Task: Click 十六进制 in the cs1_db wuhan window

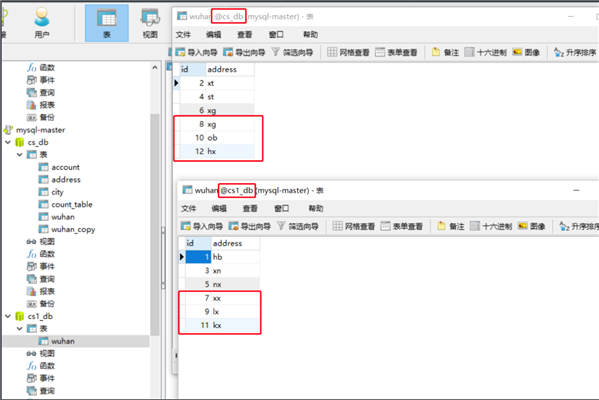Action: [491, 226]
